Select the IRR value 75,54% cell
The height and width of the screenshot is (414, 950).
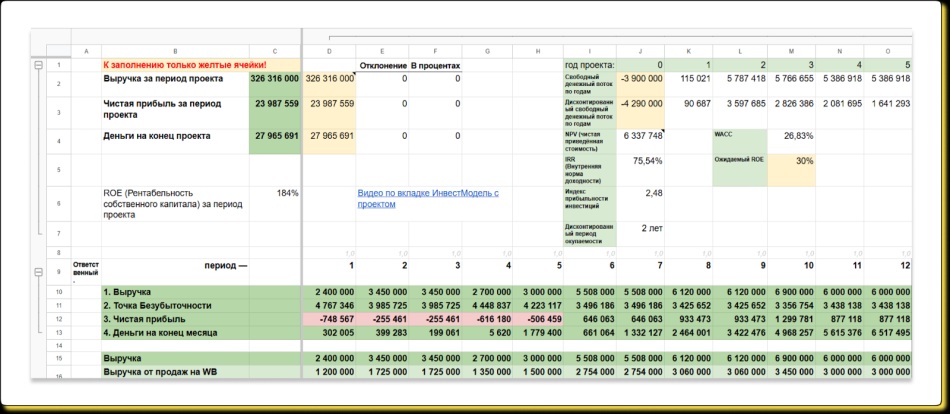pyautogui.click(x=640, y=160)
